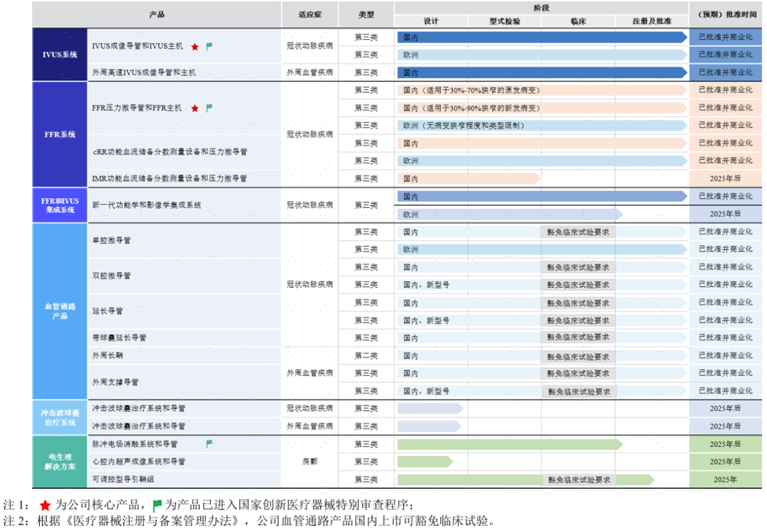
Task: Click the green flag in the 注1 legend
Action: 157,505
